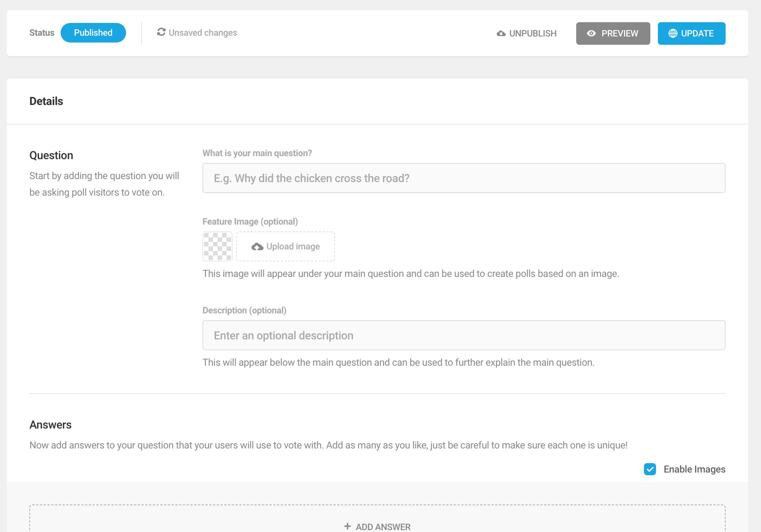The image size is (761, 532).
Task: Click the 'Description (optional)' label
Action: pyautogui.click(x=244, y=310)
